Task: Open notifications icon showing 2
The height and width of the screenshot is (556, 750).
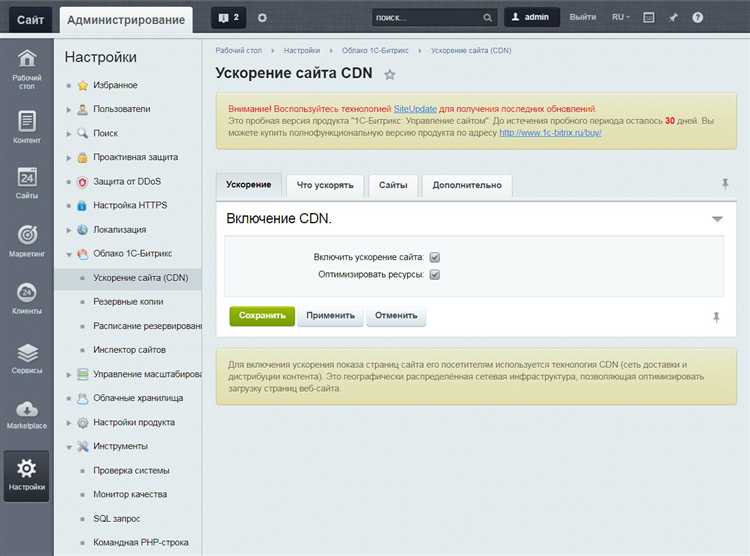Action: coord(229,18)
